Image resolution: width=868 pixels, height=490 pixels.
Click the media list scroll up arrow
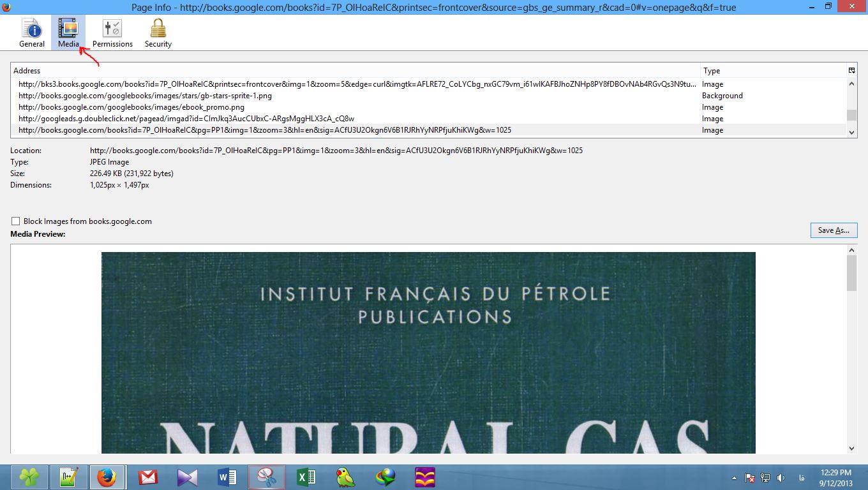click(851, 84)
